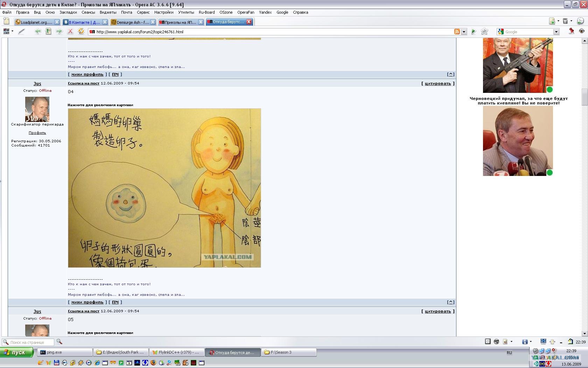Click Ссылка на пост link of post 04

pyautogui.click(x=84, y=83)
